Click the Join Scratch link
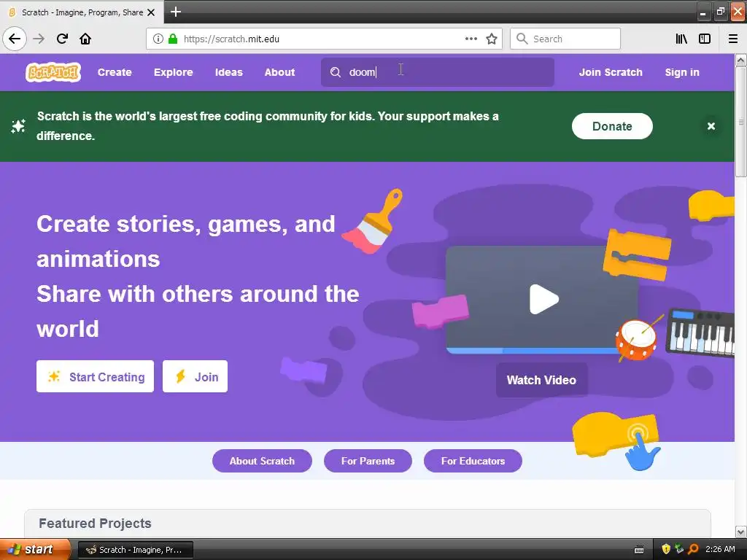747x560 pixels. pyautogui.click(x=611, y=72)
